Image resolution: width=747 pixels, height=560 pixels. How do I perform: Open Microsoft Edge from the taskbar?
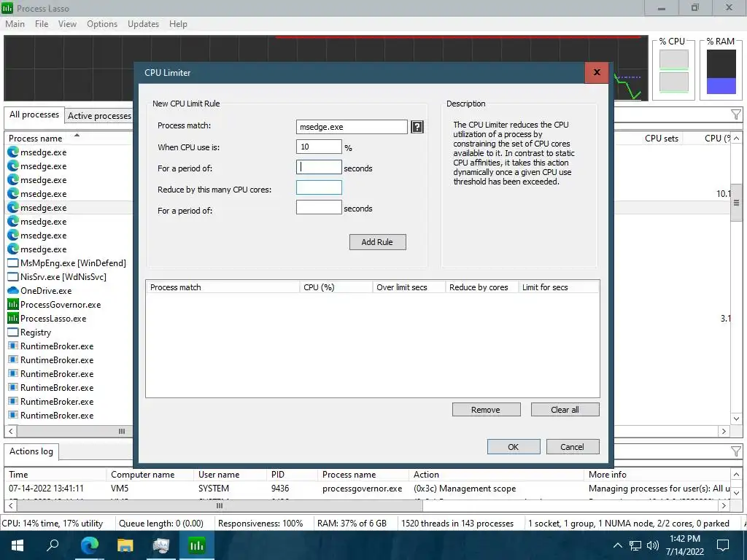[89, 545]
